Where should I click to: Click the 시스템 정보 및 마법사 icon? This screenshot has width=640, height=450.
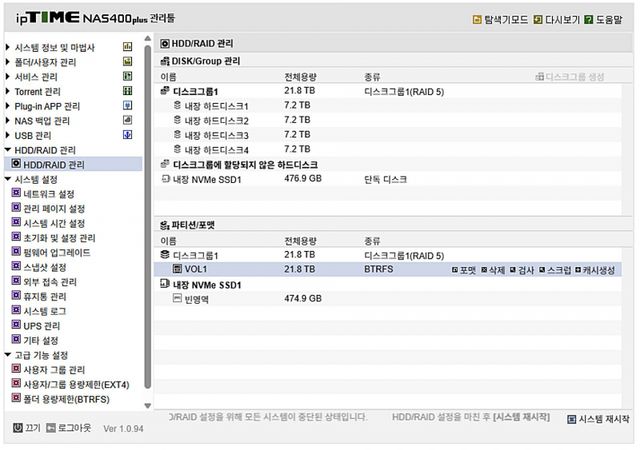pyautogui.click(x=127, y=47)
